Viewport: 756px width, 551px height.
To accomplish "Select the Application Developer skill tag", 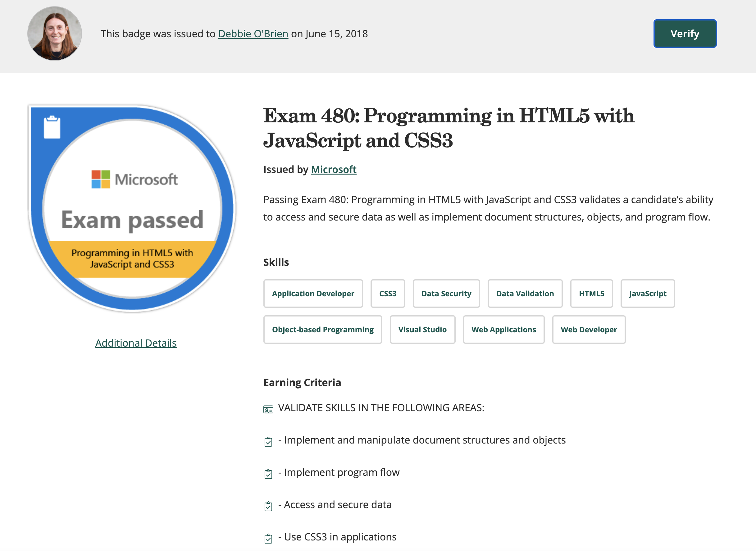I will point(313,294).
